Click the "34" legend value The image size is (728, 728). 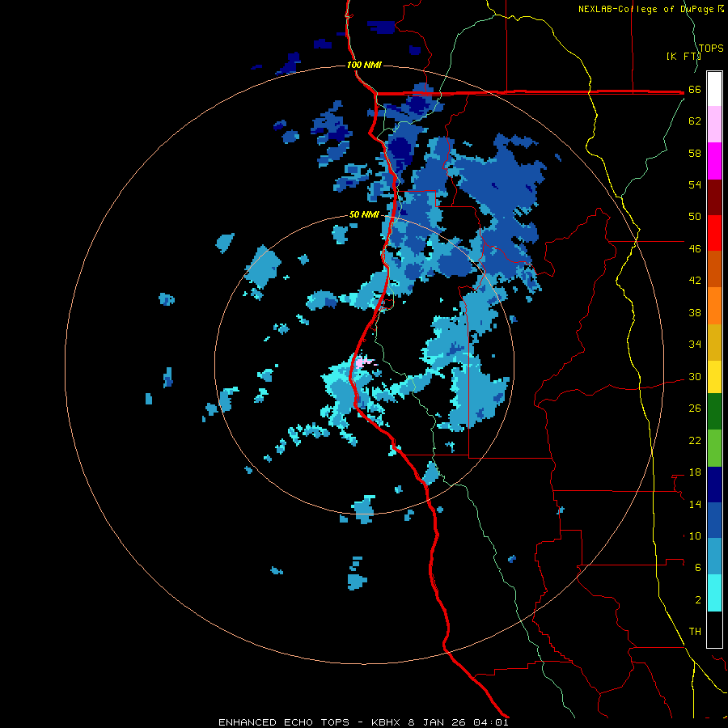(x=695, y=345)
